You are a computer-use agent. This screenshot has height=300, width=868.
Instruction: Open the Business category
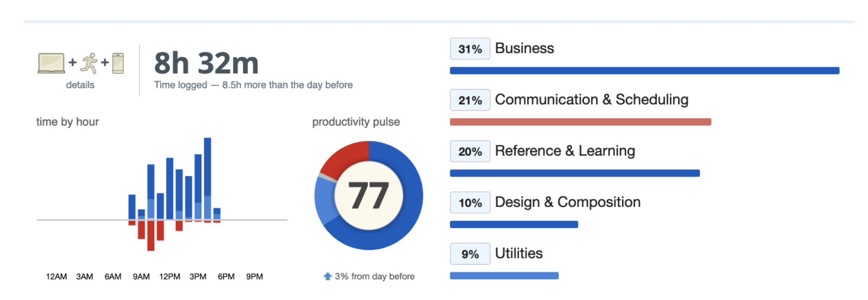[x=524, y=48]
